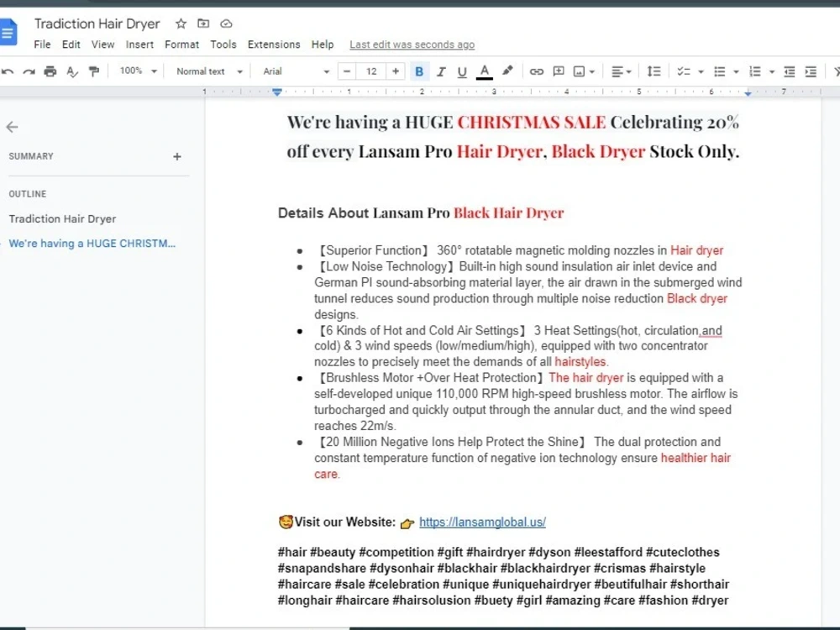Insert a link with chain icon
This screenshot has width=840, height=630.
[x=536, y=71]
